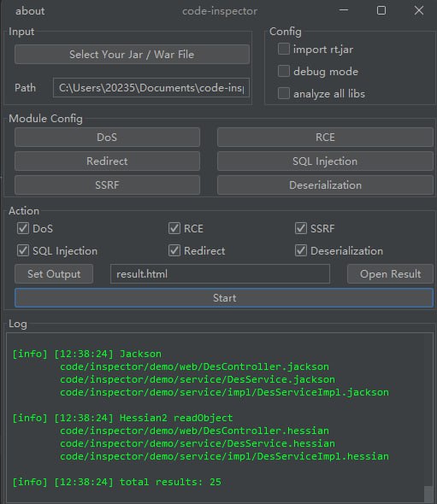This screenshot has height=504, width=437.
Task: Uncheck Redirect action checkbox
Action: [174, 250]
